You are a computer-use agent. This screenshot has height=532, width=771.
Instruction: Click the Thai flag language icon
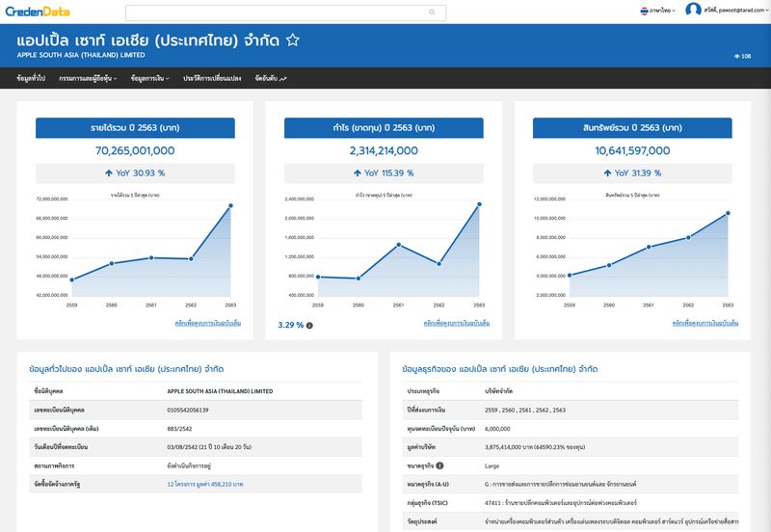click(644, 11)
